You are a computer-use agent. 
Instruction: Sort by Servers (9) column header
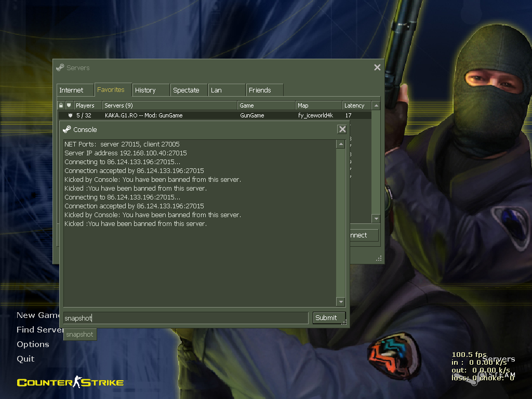click(170, 105)
